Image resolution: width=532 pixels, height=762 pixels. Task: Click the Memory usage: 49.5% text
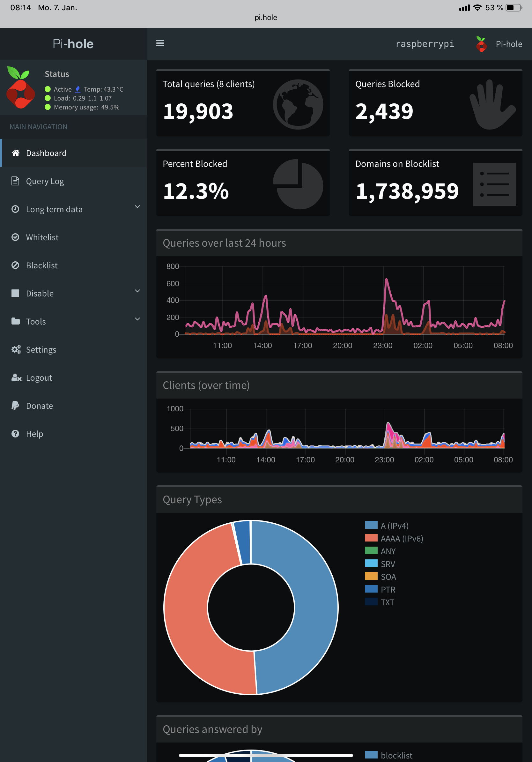86,107
